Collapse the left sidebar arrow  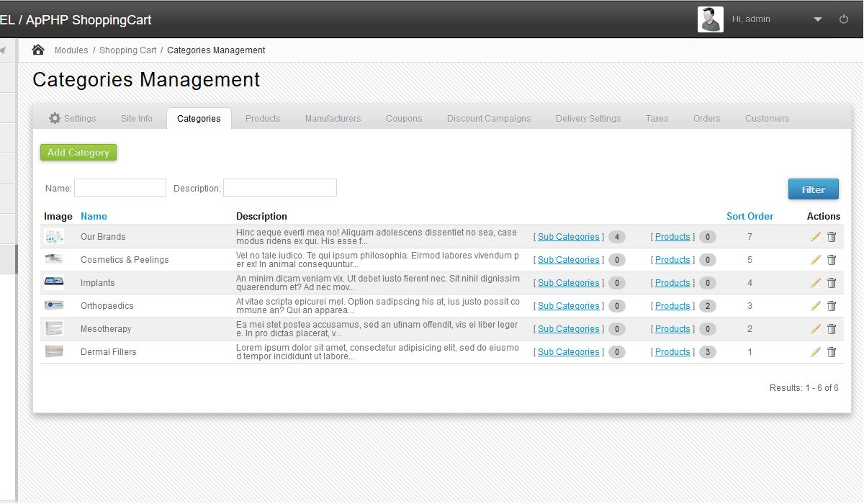(3, 50)
